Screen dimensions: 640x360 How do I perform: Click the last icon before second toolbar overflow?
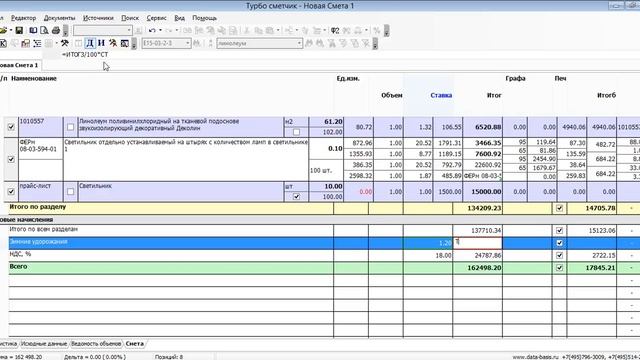click(x=124, y=43)
